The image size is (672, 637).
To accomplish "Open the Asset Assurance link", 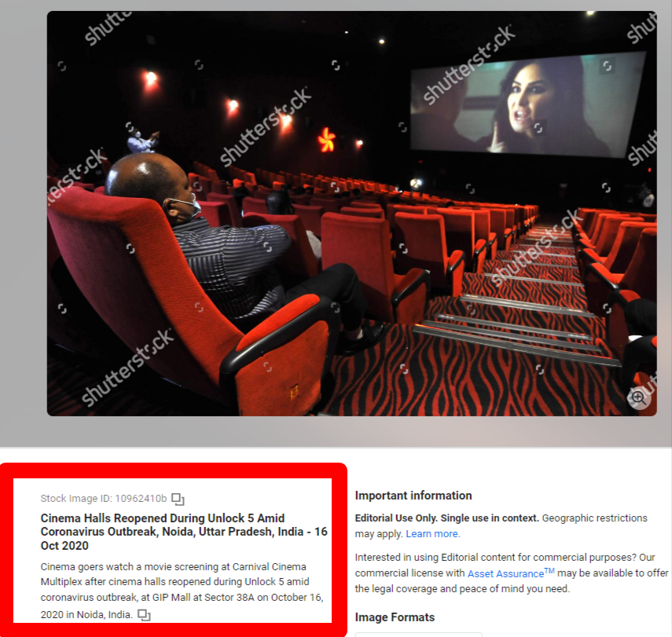I will tap(505, 573).
